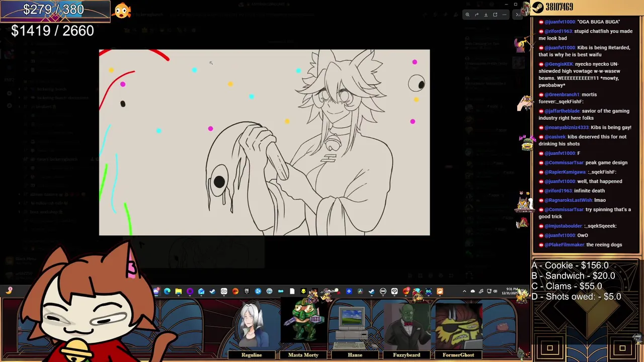Open the taskbar clock and date
Viewport: 644px width, 362px height.
[509, 291]
